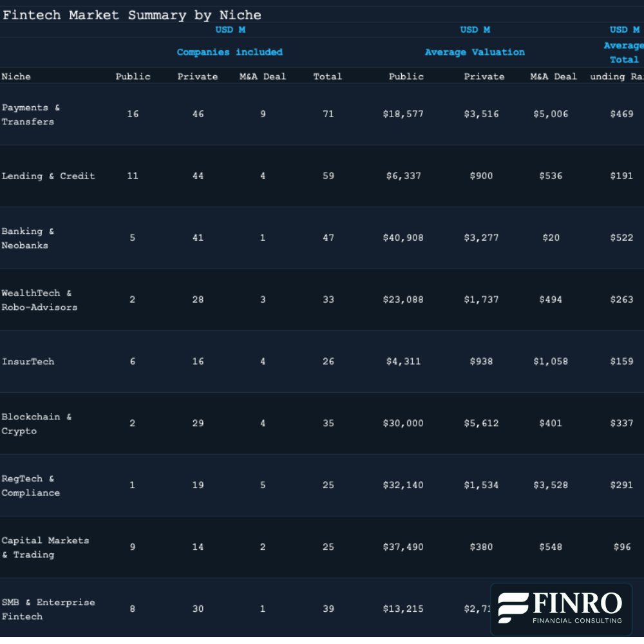Click the Public companies column header
Viewport: 644px width, 644px height.
click(x=133, y=76)
